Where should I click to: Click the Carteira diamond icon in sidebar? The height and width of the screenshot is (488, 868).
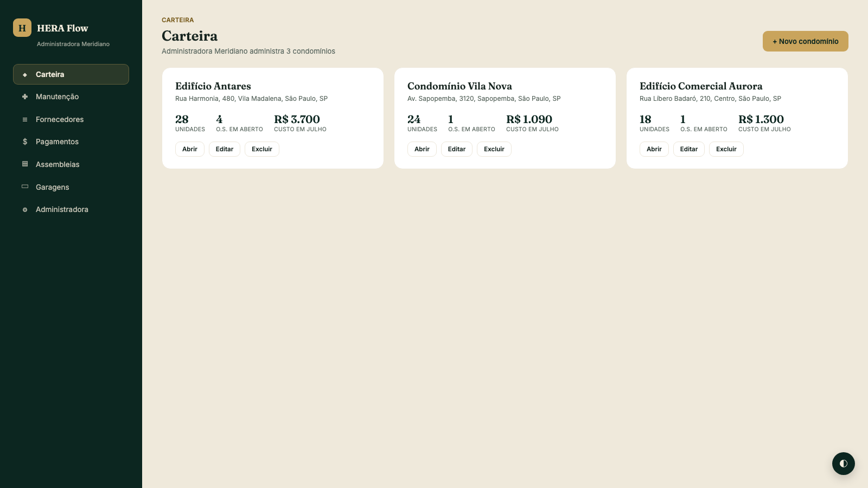(25, 75)
